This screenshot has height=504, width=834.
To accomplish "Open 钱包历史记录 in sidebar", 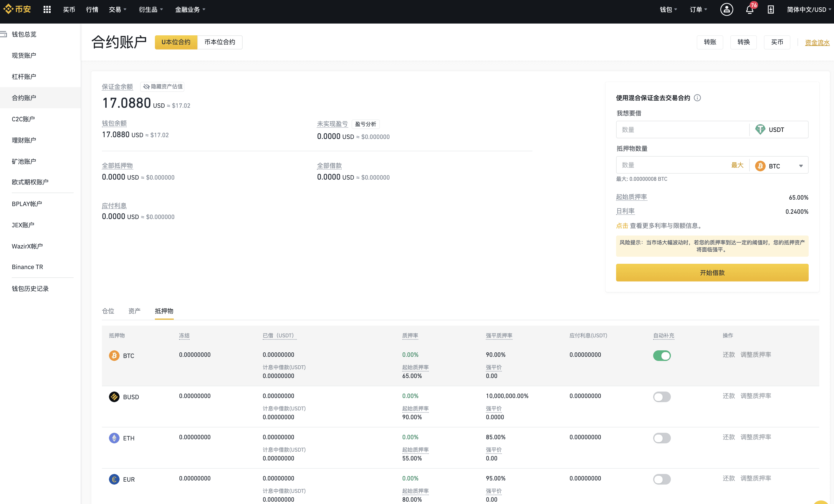I will point(30,289).
